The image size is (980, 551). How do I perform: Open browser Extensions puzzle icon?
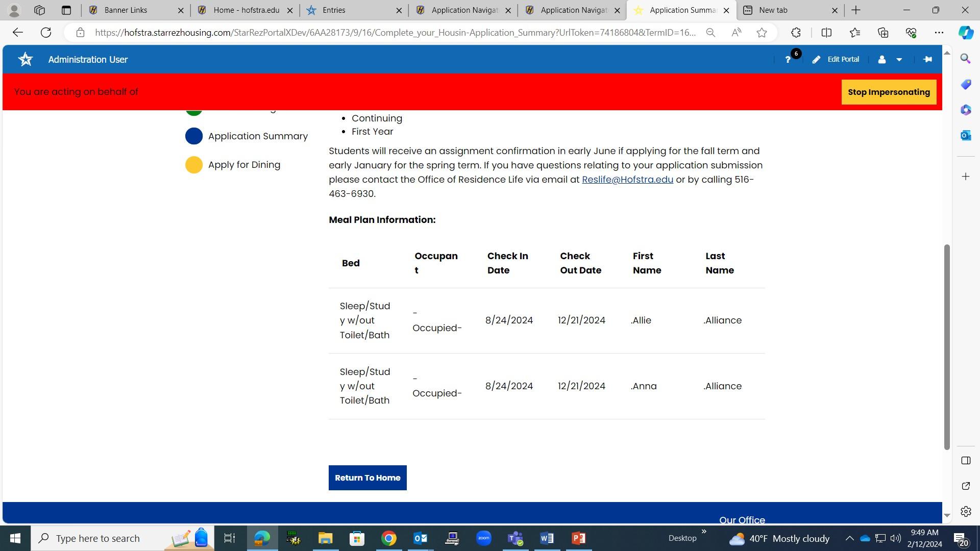pyautogui.click(x=796, y=33)
